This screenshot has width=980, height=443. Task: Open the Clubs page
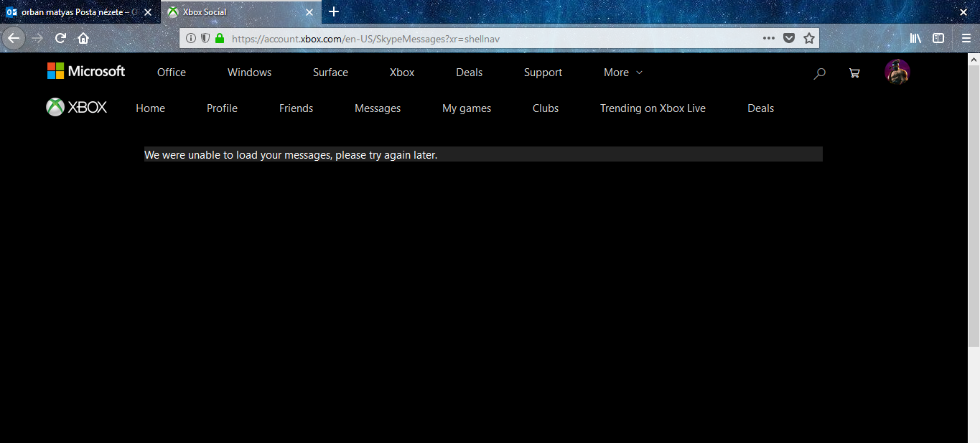(546, 108)
